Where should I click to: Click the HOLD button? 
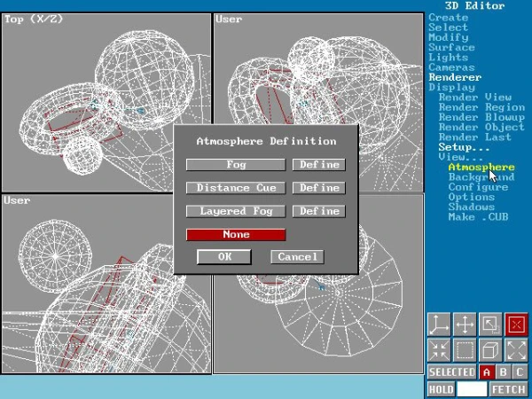(x=441, y=389)
